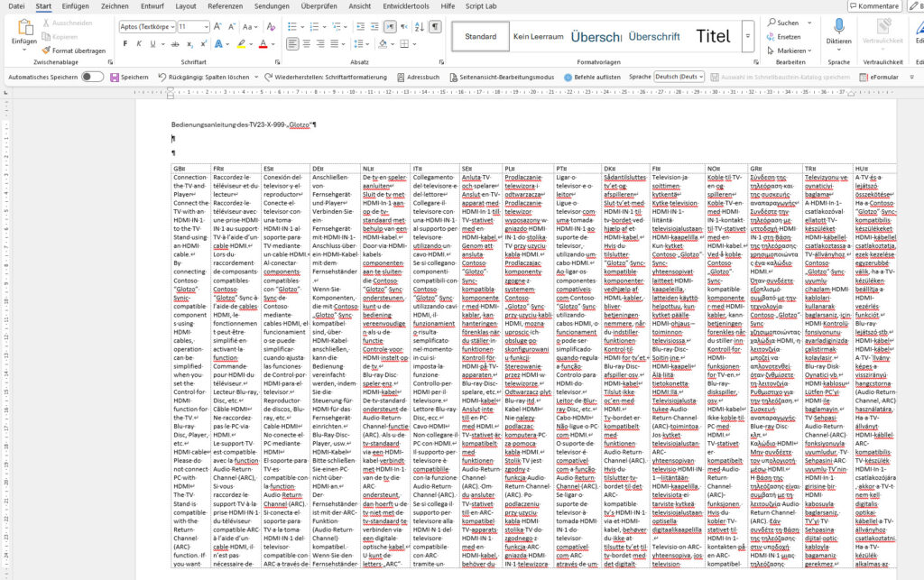
Task: Toggle underline with the U button
Action: 152,43
